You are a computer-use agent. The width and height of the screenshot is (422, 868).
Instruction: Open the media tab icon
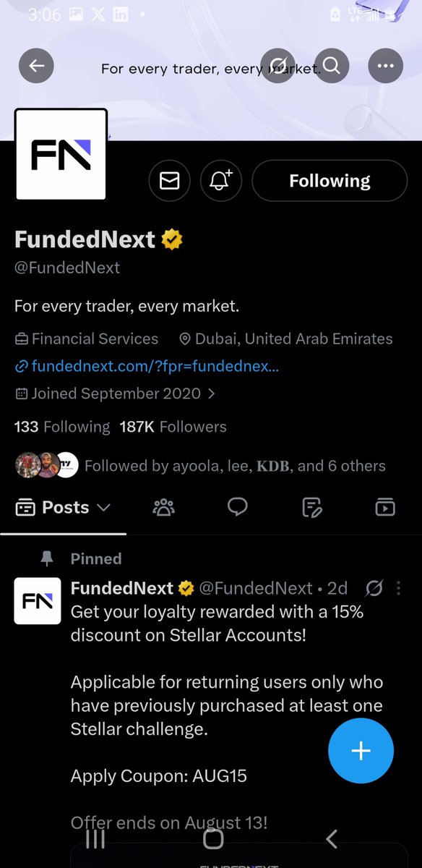coord(385,508)
